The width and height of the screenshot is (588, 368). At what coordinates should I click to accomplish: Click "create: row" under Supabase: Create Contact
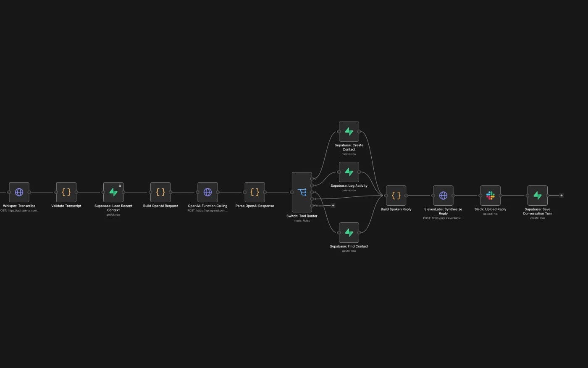[x=349, y=154]
